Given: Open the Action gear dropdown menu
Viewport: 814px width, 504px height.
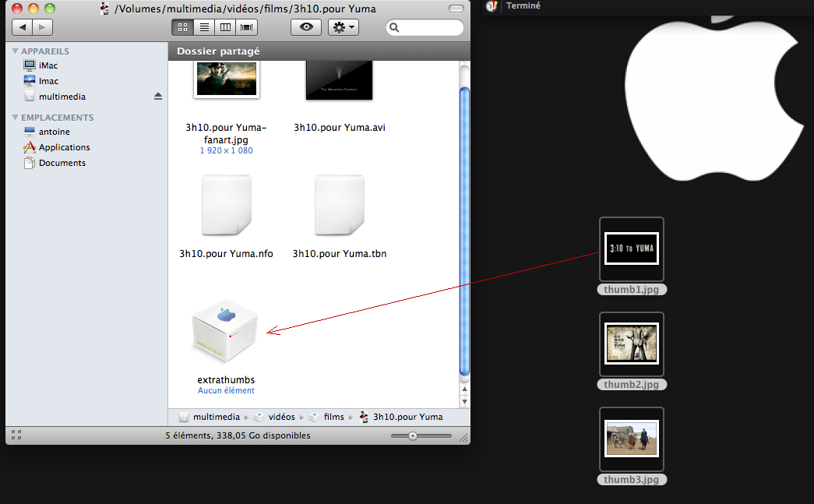Looking at the screenshot, I should coord(343,27).
